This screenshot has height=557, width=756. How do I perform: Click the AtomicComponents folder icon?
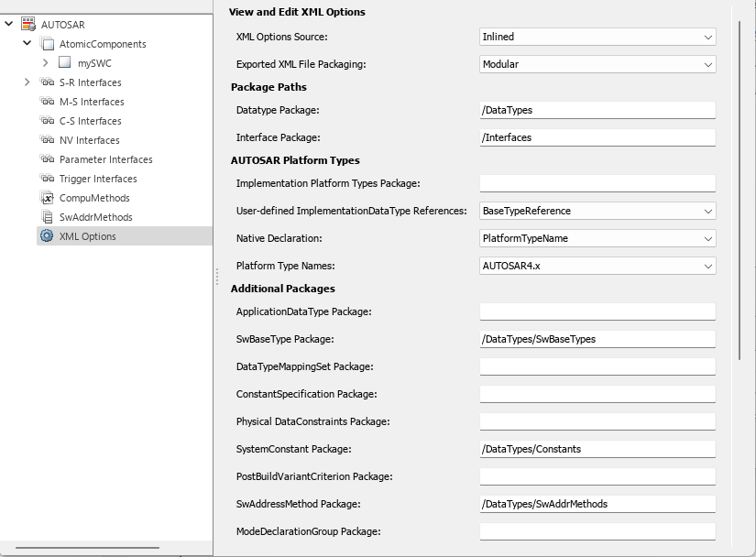48,44
